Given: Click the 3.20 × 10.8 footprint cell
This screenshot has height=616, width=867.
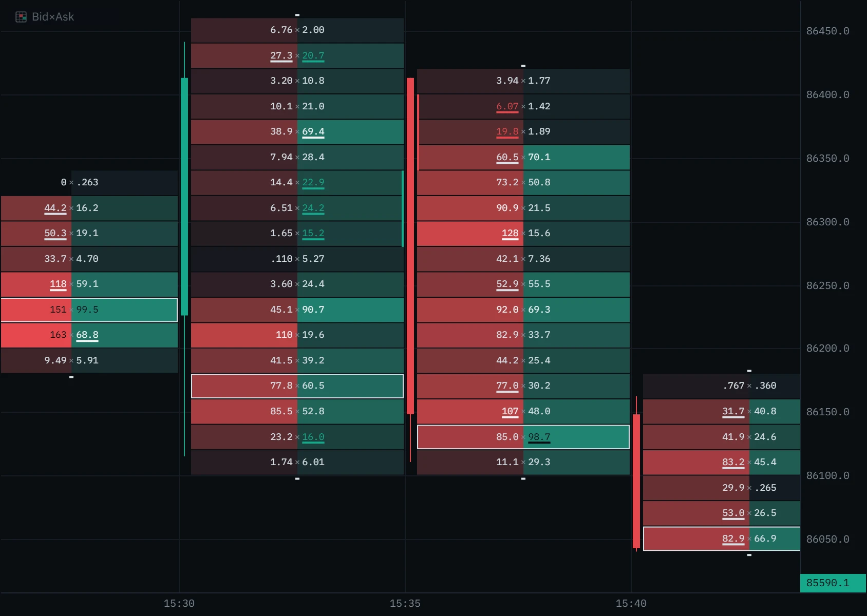Looking at the screenshot, I should coord(297,81).
